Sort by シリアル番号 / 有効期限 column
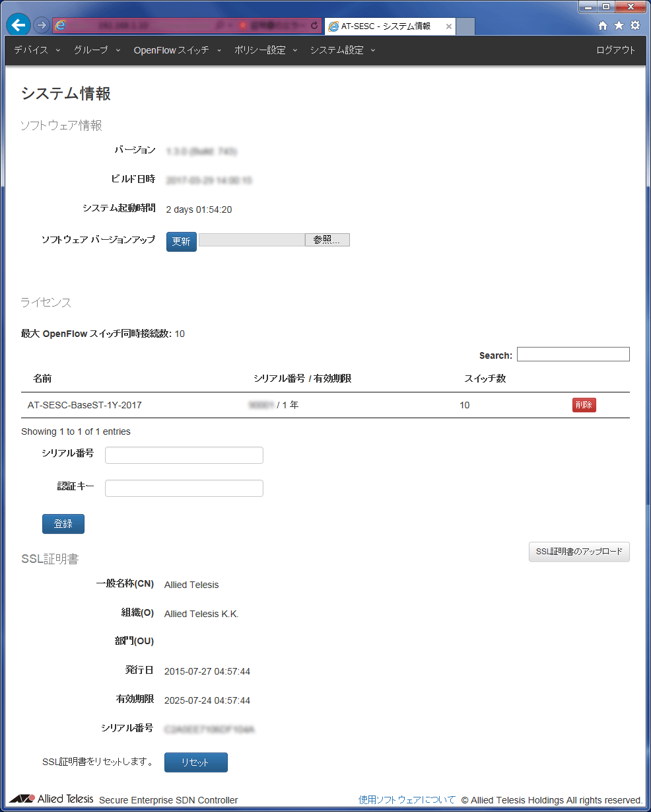The image size is (651, 812). click(302, 379)
